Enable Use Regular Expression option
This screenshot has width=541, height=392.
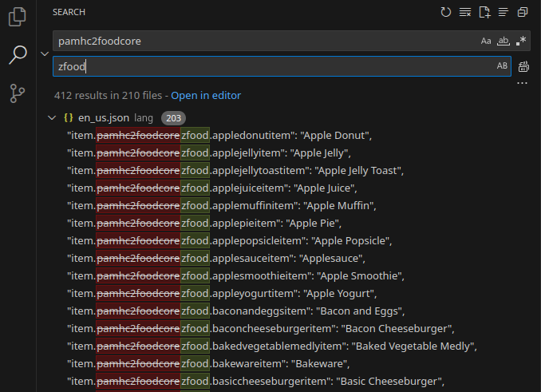pyautogui.click(x=520, y=41)
